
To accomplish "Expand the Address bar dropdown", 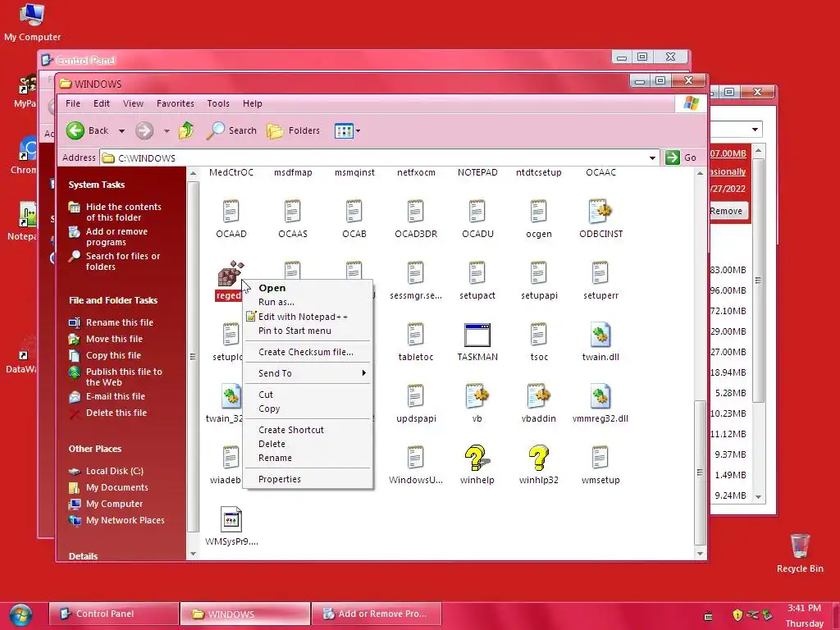I will [x=652, y=157].
